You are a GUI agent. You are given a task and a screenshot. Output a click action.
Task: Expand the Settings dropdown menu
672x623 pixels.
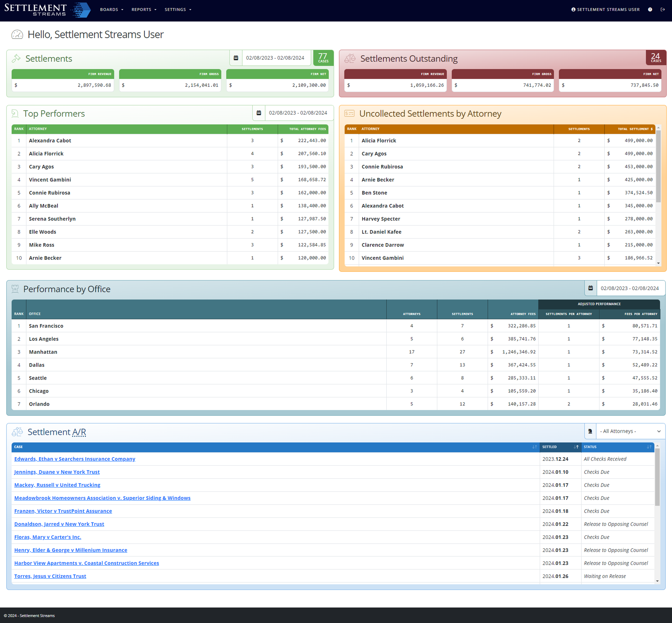(178, 9)
